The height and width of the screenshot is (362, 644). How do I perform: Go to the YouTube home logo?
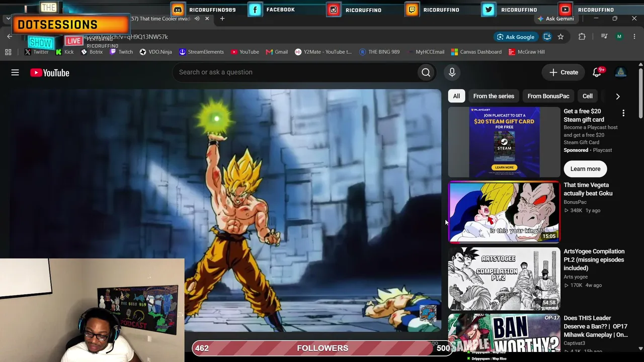[49, 73]
